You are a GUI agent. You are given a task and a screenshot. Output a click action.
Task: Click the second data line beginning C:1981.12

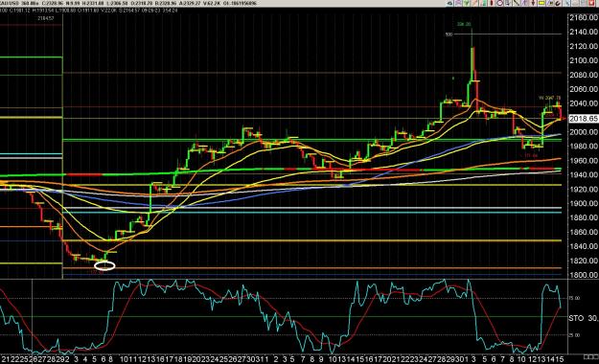pyautogui.click(x=88, y=11)
